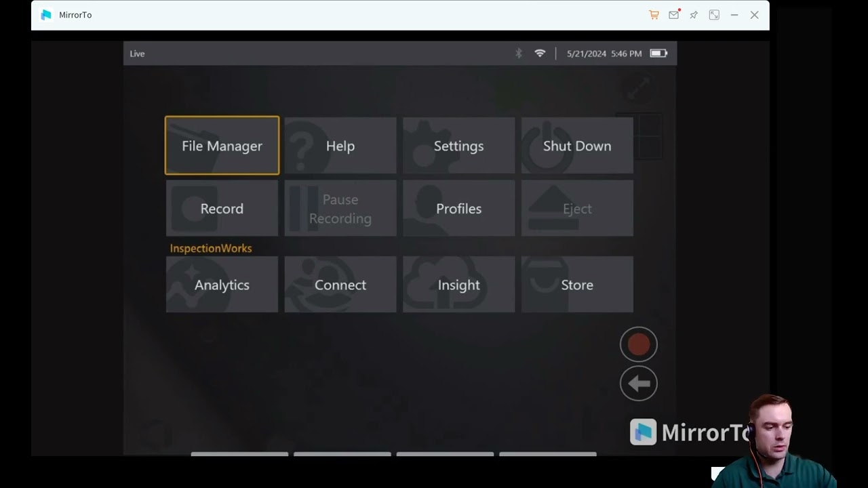868x488 pixels.
Task: Click the Wi-Fi status icon
Action: pos(540,54)
